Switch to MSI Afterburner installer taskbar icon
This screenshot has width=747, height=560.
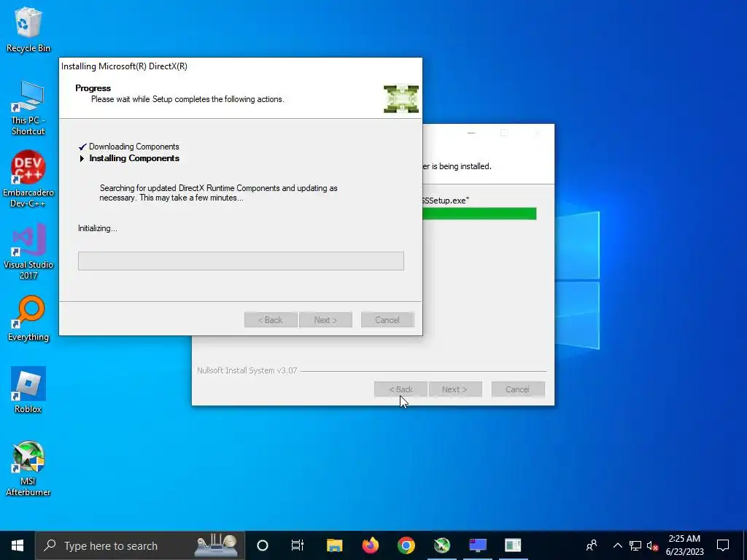tap(442, 545)
